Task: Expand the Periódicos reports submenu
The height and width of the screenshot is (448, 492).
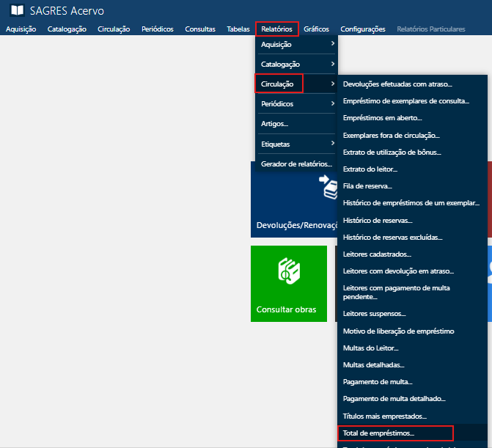Action: coord(295,104)
